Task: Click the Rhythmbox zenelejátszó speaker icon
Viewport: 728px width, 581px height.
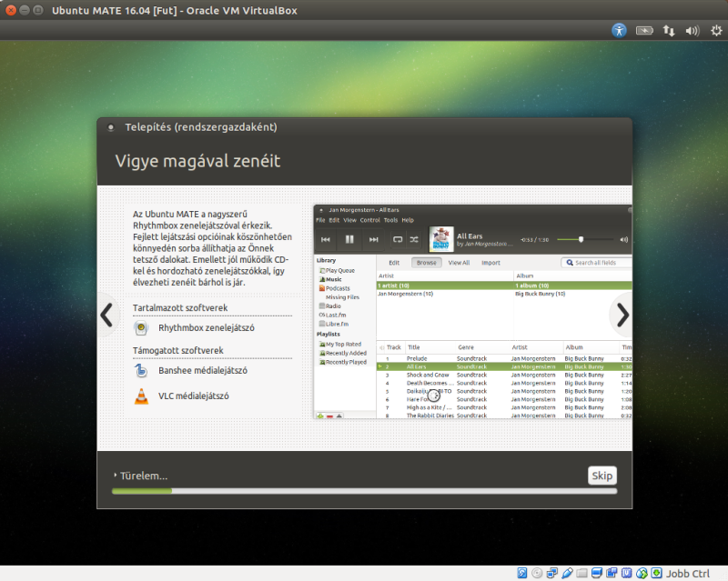Action: tap(141, 328)
